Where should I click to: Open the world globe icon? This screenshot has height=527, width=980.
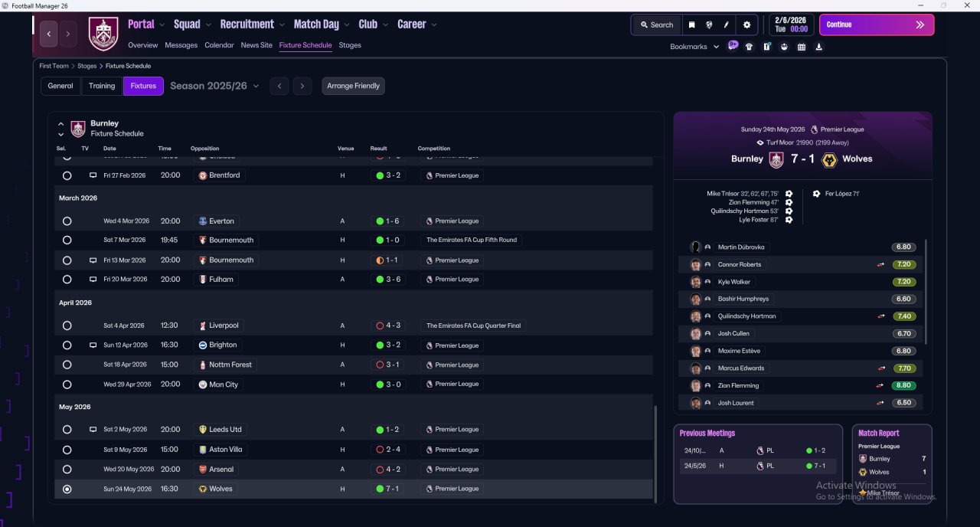click(709, 25)
